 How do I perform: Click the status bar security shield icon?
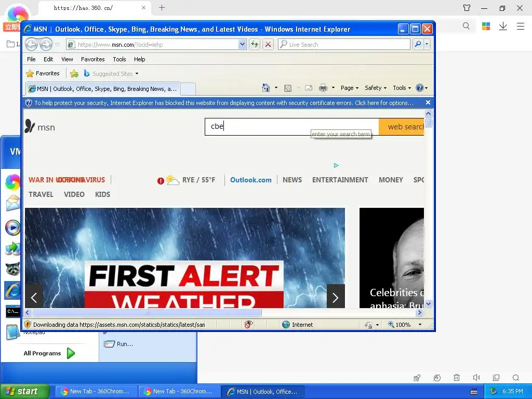[x=28, y=324]
